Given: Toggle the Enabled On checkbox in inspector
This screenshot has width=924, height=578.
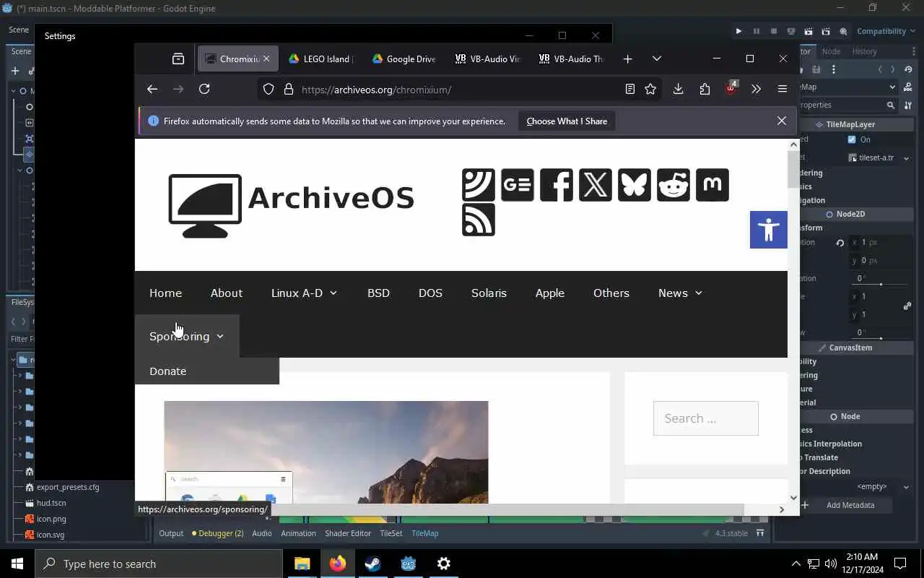Looking at the screenshot, I should (852, 139).
